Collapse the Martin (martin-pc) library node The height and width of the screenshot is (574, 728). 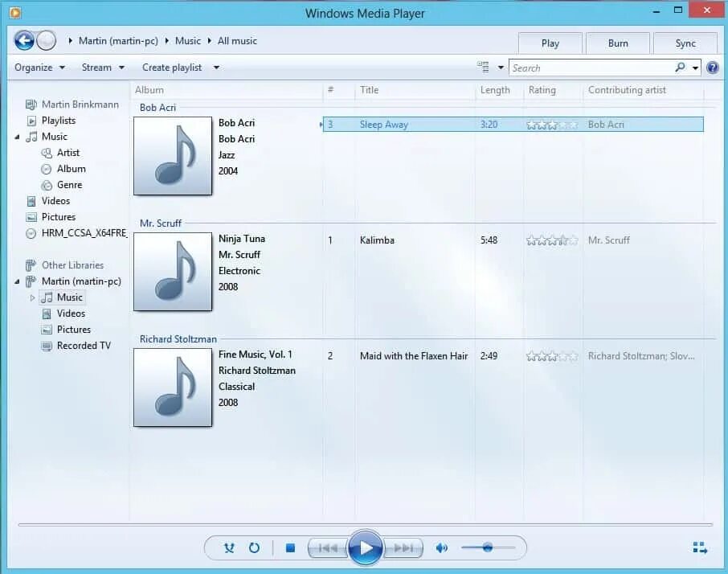17,281
